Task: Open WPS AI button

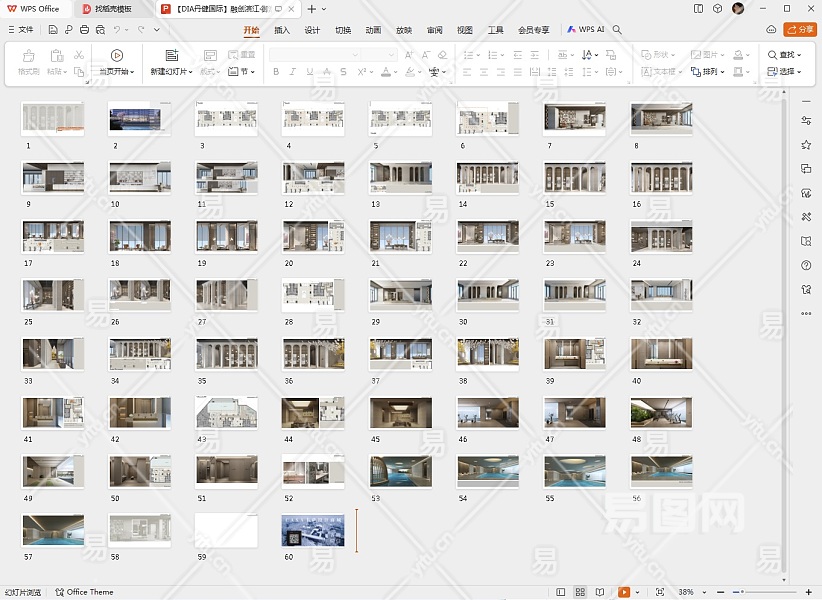Action: click(x=586, y=30)
